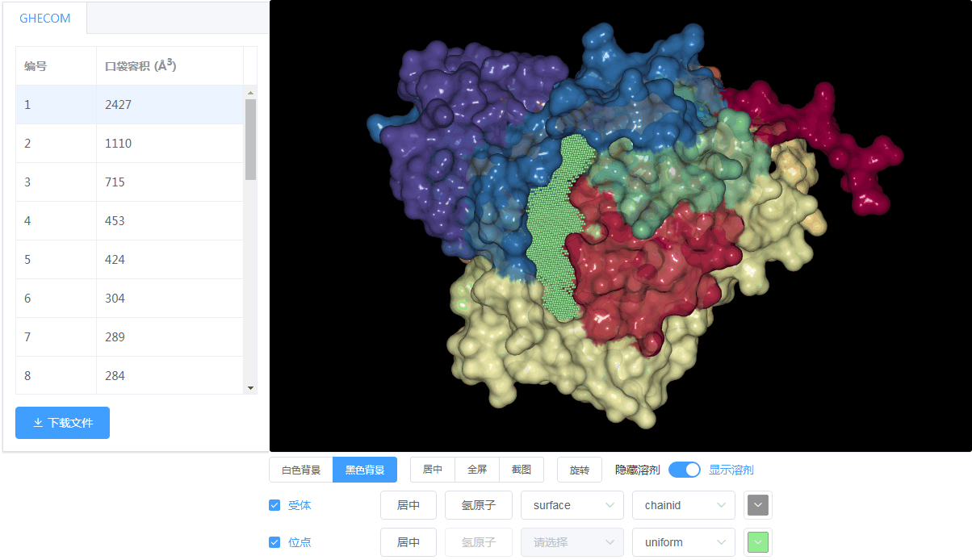The image size is (972, 560).
Task: Start rotation with 旋转 button
Action: point(580,470)
